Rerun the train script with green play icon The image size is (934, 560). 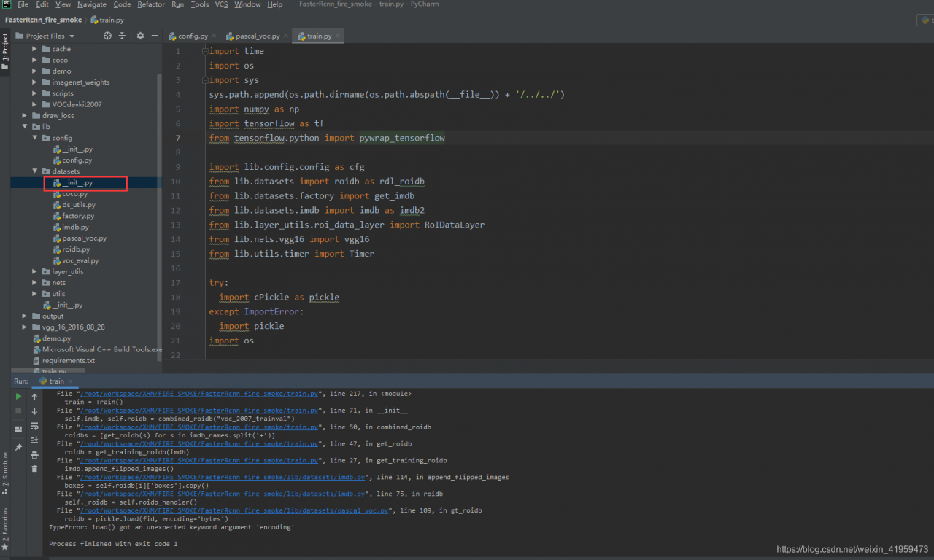pyautogui.click(x=18, y=397)
